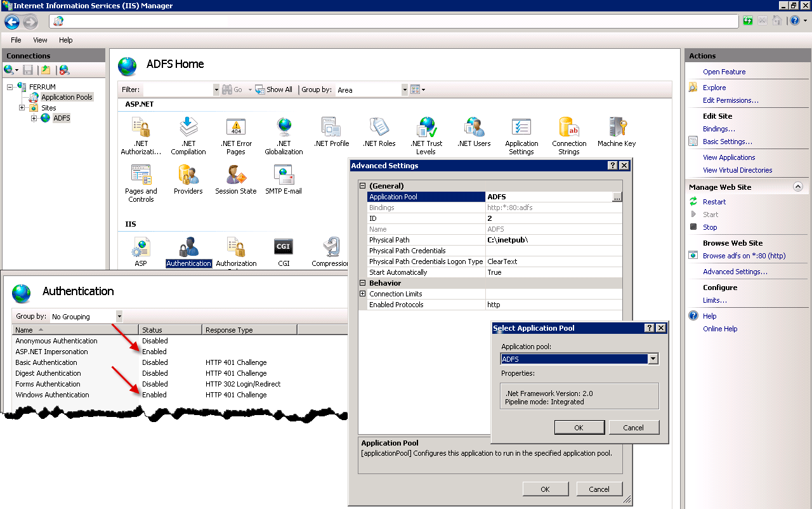The image size is (812, 509).
Task: Click OK in Advanced Settings dialog
Action: pyautogui.click(x=545, y=489)
